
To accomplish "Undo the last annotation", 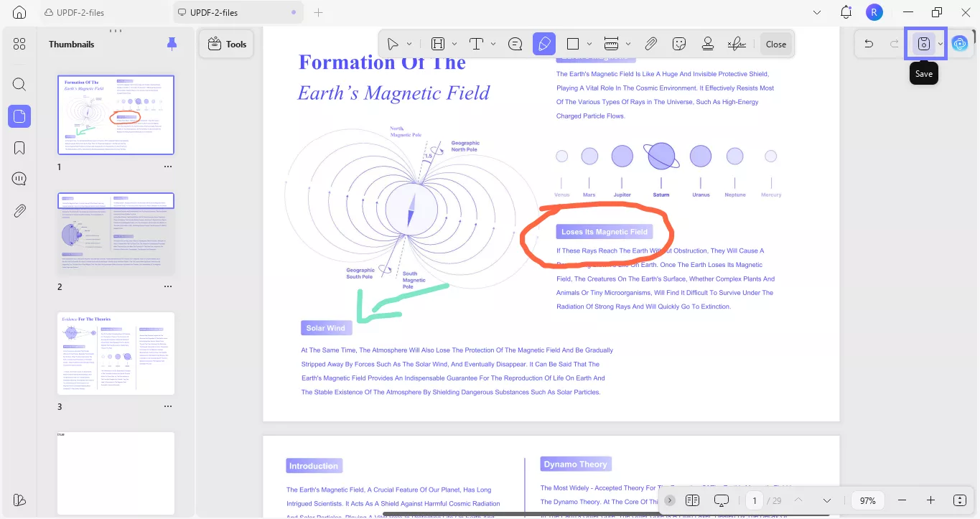I will pyautogui.click(x=869, y=44).
